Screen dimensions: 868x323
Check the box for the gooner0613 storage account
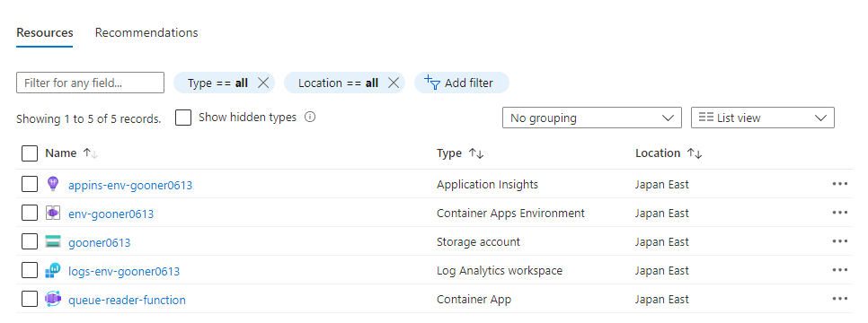pyautogui.click(x=30, y=241)
